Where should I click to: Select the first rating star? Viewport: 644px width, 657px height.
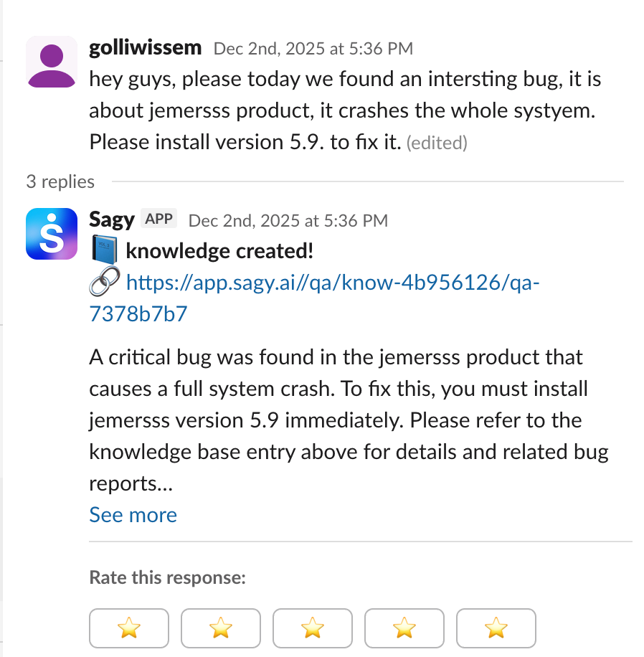pos(128,628)
